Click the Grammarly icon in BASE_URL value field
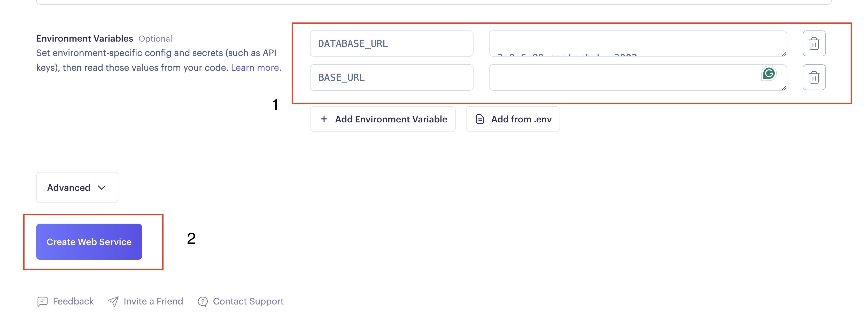The width and height of the screenshot is (868, 329). pos(769,73)
